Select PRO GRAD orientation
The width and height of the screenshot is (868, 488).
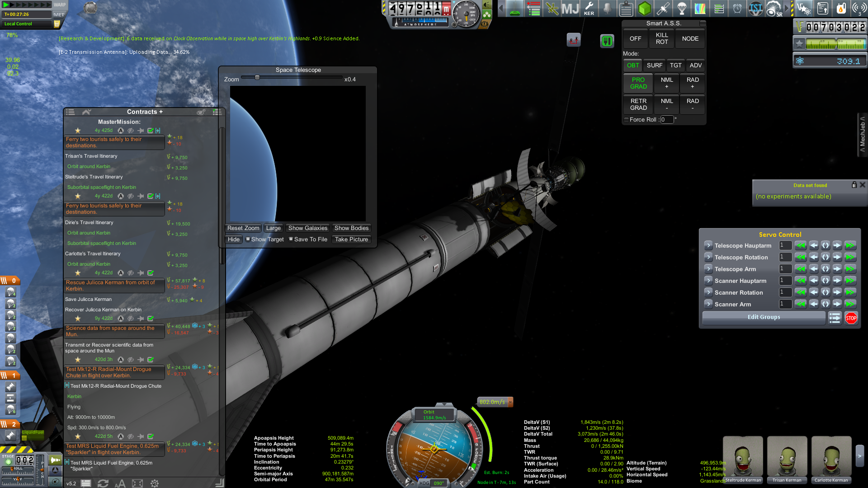click(638, 83)
